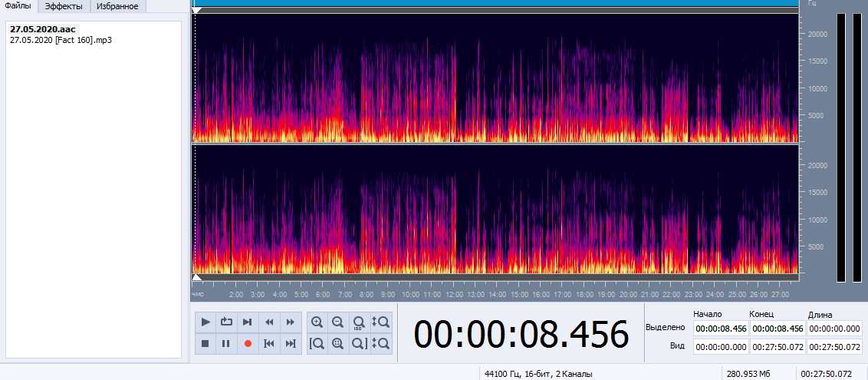
Task: Zoom out vertically on the spectrogram
Action: click(x=381, y=343)
